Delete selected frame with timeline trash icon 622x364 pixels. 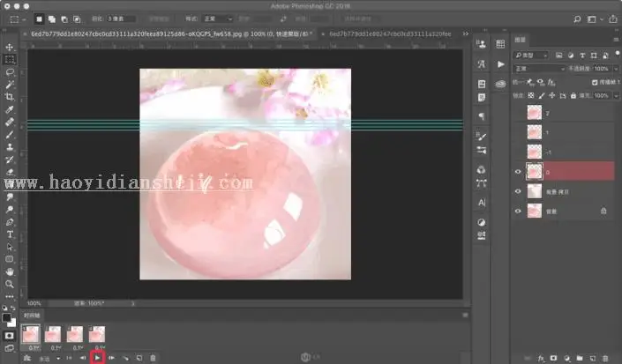point(153,358)
